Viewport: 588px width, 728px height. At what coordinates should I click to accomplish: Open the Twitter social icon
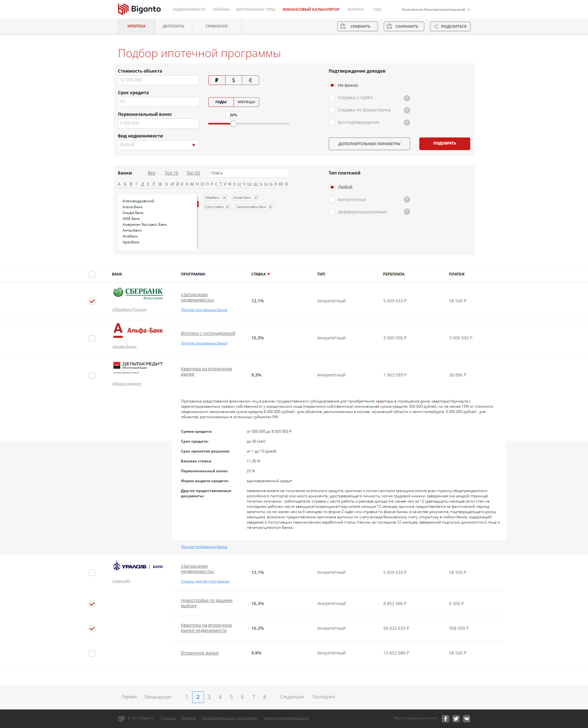456,718
